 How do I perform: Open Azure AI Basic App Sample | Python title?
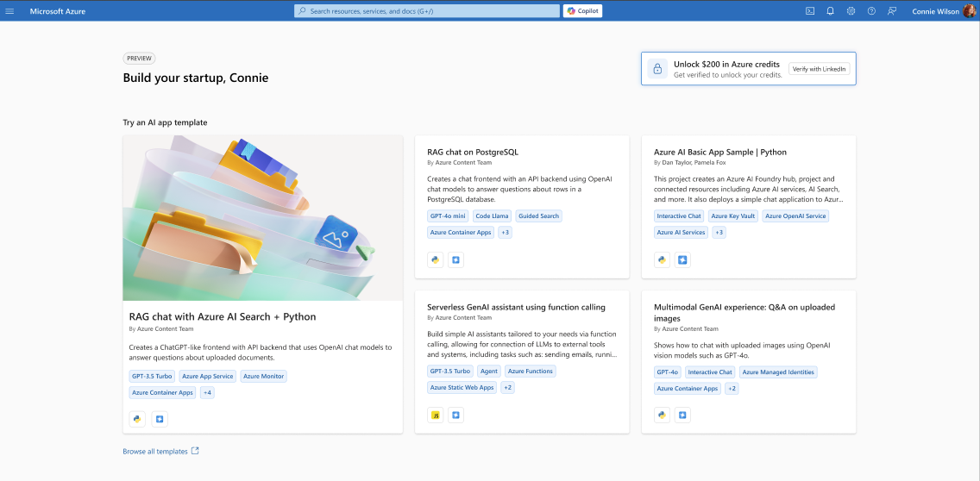coord(720,152)
